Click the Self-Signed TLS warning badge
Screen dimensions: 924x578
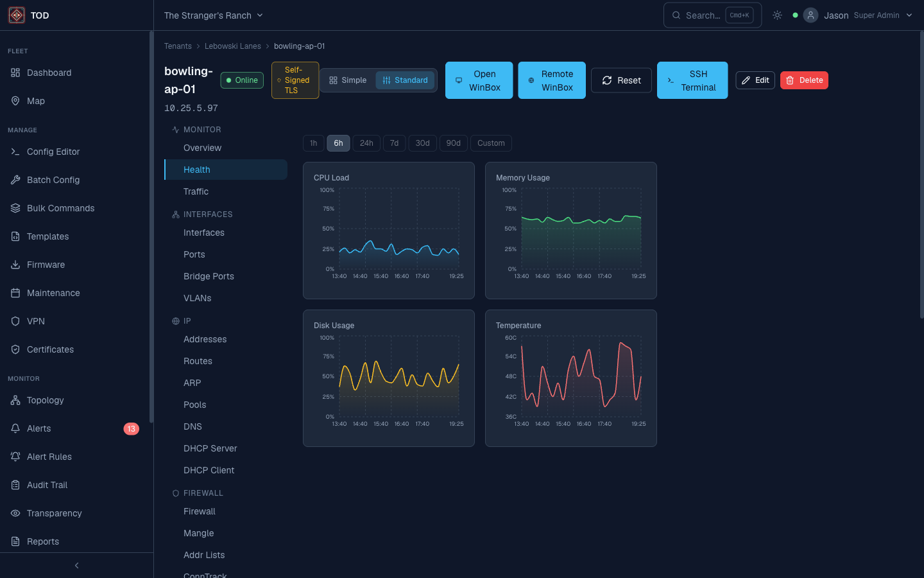pos(295,80)
